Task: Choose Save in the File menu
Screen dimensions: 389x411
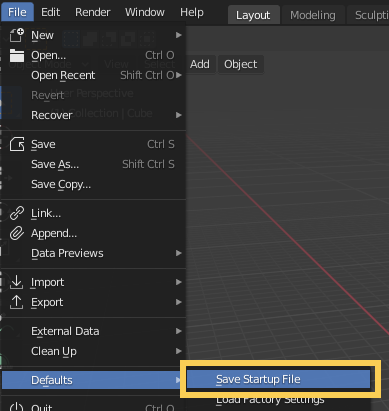Action: [93, 144]
